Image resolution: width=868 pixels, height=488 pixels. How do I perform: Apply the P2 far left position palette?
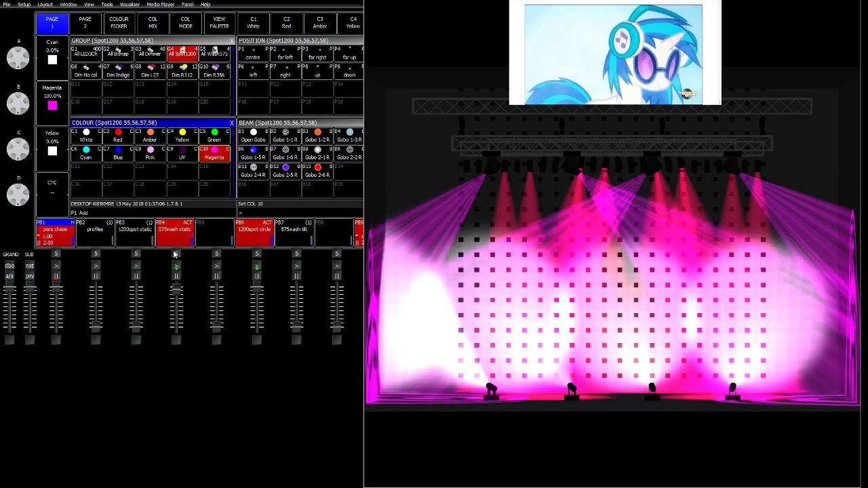click(x=285, y=53)
